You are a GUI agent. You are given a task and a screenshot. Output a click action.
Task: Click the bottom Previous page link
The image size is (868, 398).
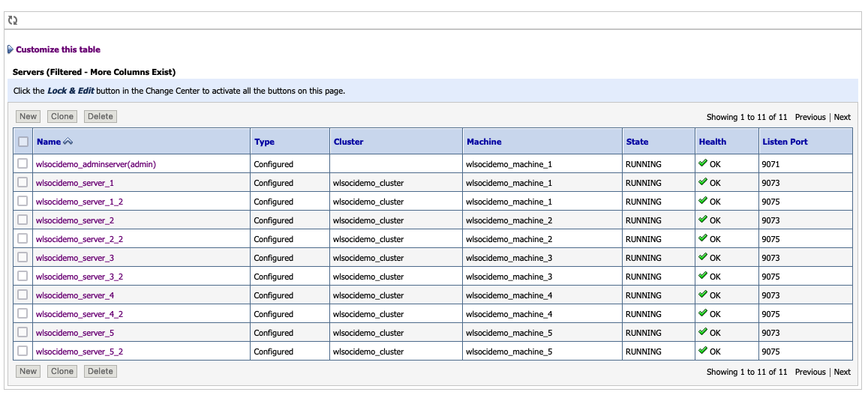(x=809, y=372)
